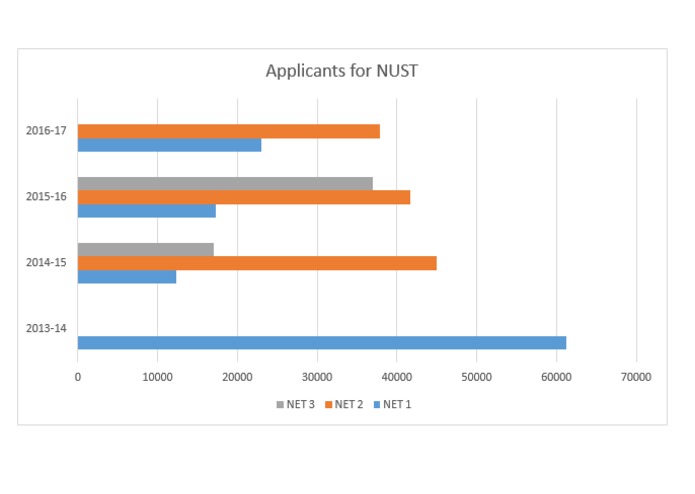Image resolution: width=695 pixels, height=494 pixels.
Task: Click the blue NET 1 legend swatch
Action: [377, 405]
